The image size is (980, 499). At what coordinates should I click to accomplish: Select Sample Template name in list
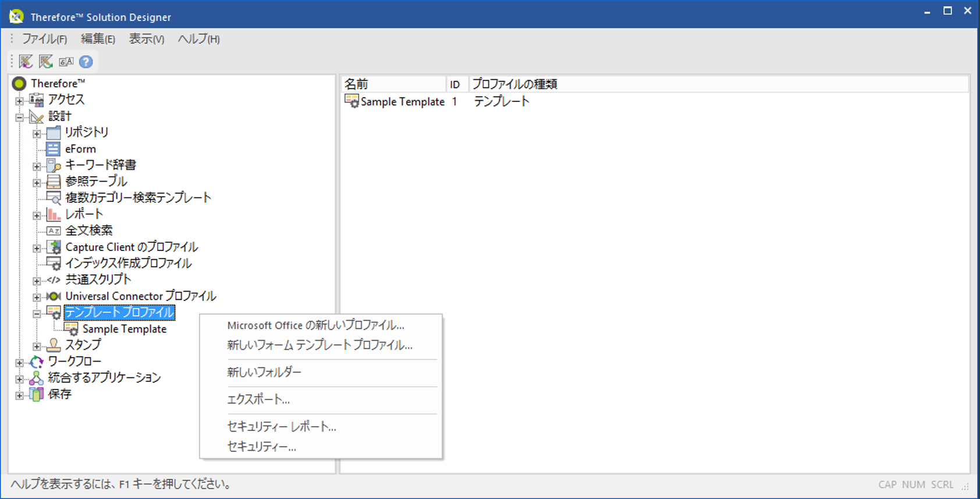[403, 101]
